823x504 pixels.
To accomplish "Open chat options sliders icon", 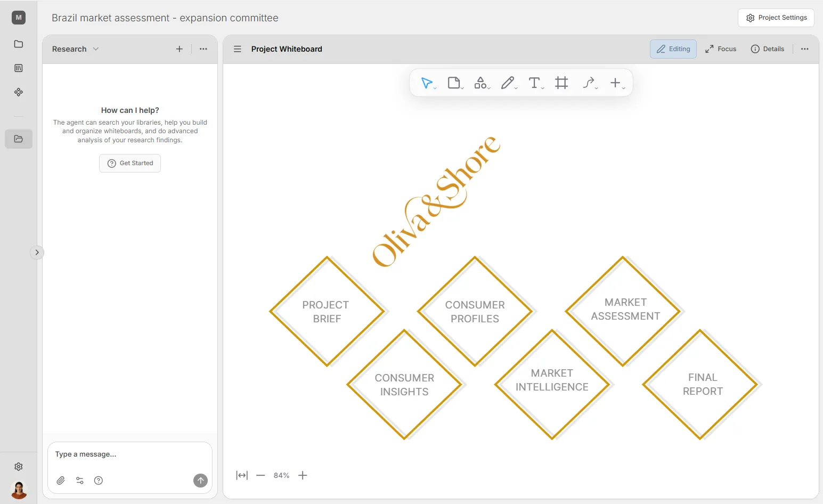I will click(80, 481).
